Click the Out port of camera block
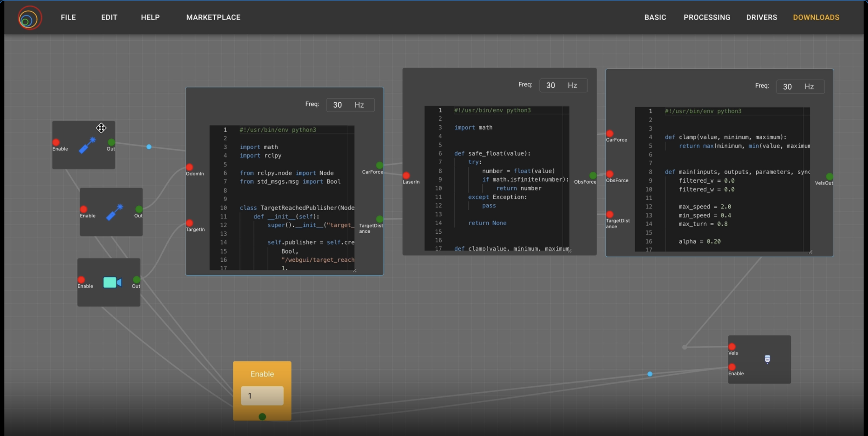Screen dimensions: 868x436 136,280
